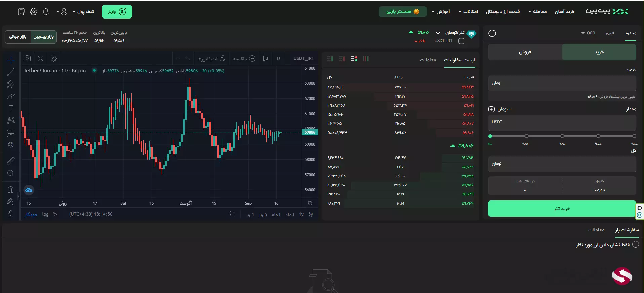Viewport: 644px width, 293px height.
Task: Open chart settings gear
Action: tap(53, 58)
